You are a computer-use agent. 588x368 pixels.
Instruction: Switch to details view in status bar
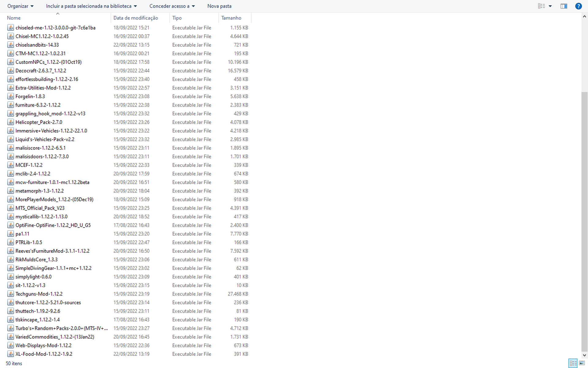(x=573, y=363)
